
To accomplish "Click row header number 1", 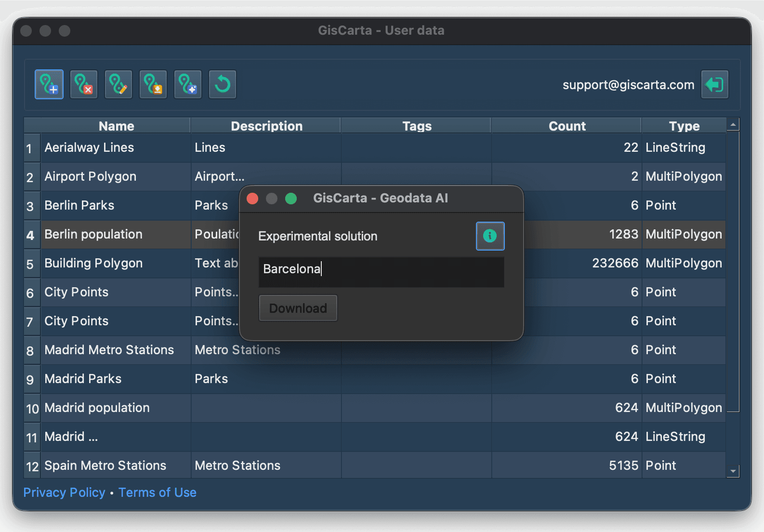I will click(32, 148).
